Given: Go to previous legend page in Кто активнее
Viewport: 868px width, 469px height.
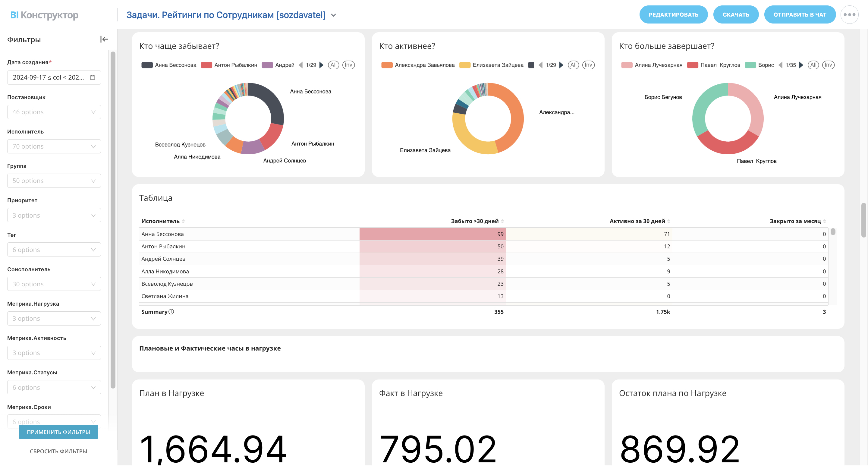Looking at the screenshot, I should tap(540, 65).
